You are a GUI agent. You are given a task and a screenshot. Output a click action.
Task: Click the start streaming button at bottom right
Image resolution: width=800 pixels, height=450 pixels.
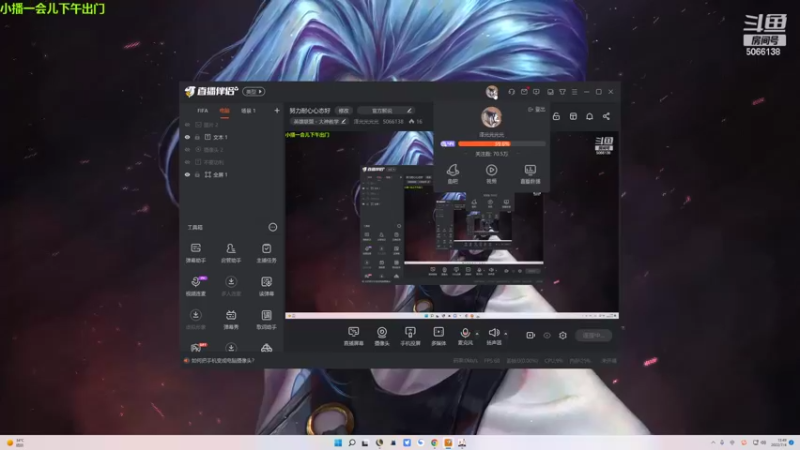593,335
